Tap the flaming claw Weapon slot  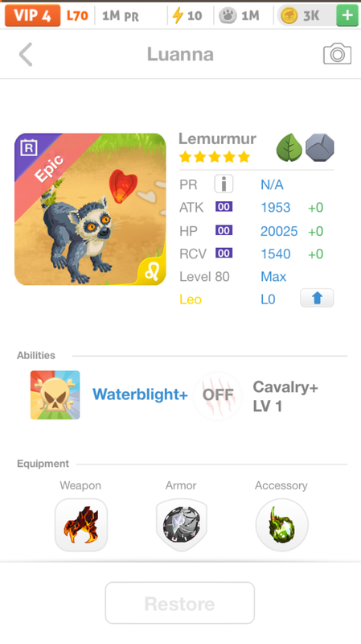[81, 525]
